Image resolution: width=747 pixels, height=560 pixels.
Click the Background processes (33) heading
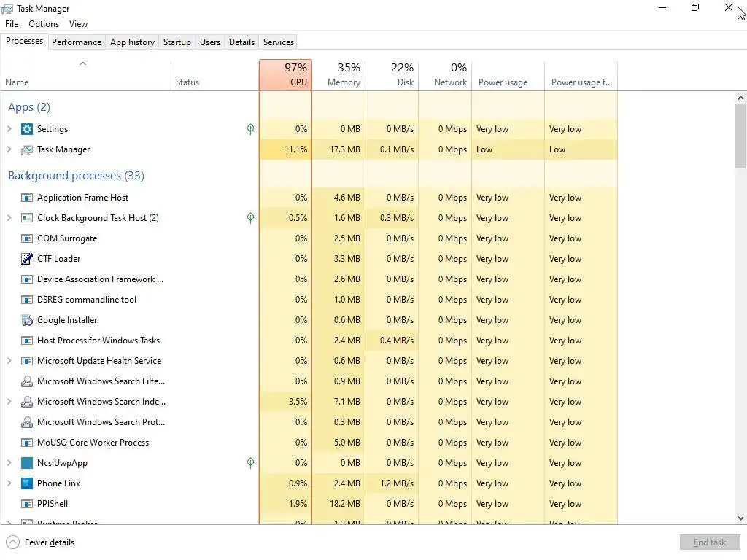(76, 176)
